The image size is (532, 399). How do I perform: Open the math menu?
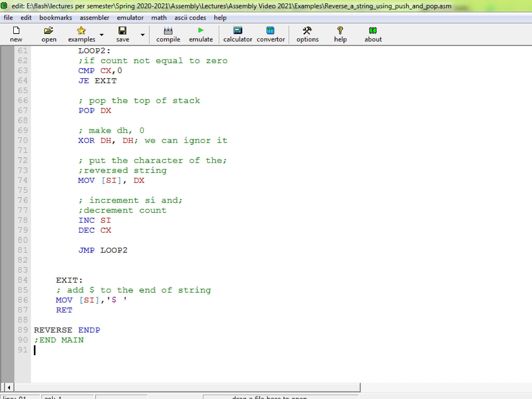(159, 18)
